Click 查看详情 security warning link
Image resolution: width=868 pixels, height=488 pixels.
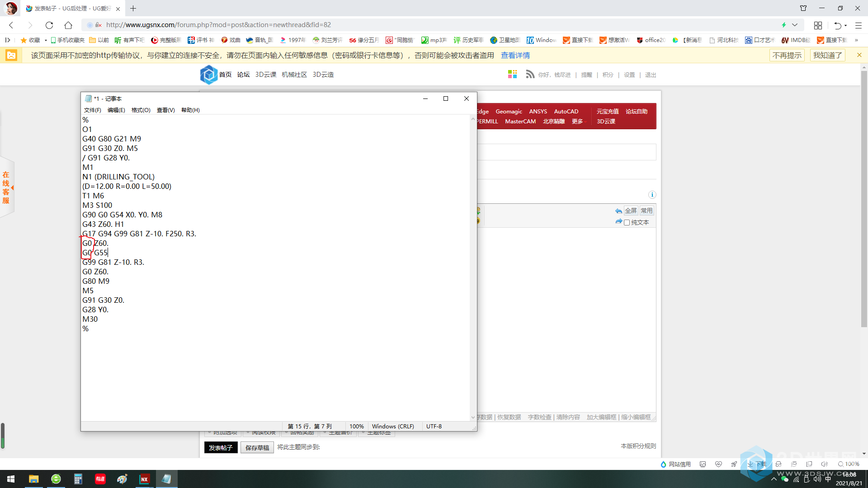point(514,56)
